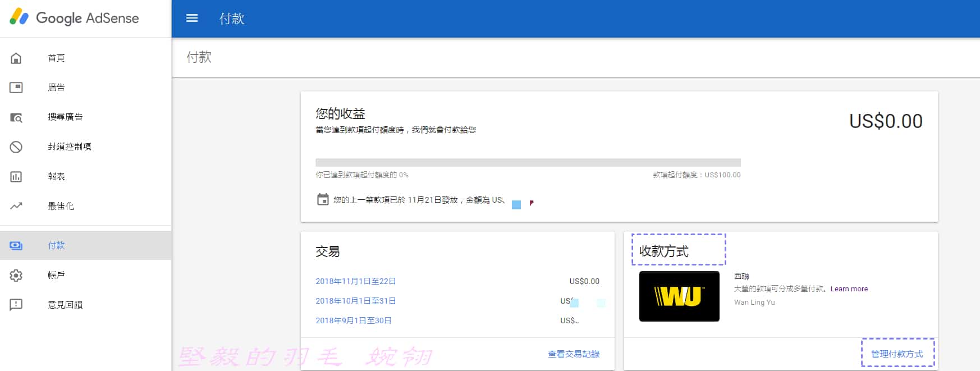Screen dimensions: 980x371
Task: Click the gear icon beside 帳戶
Action: pyautogui.click(x=16, y=275)
